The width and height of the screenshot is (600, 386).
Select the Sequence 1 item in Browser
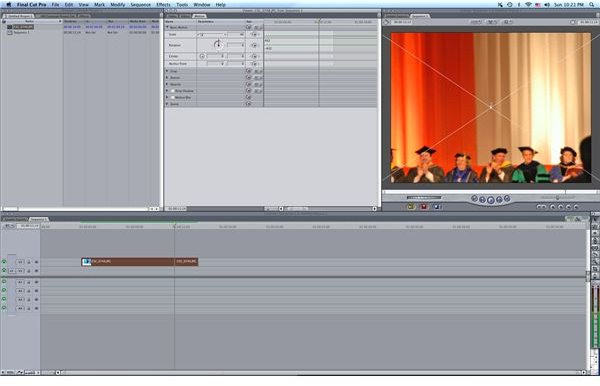coord(21,33)
